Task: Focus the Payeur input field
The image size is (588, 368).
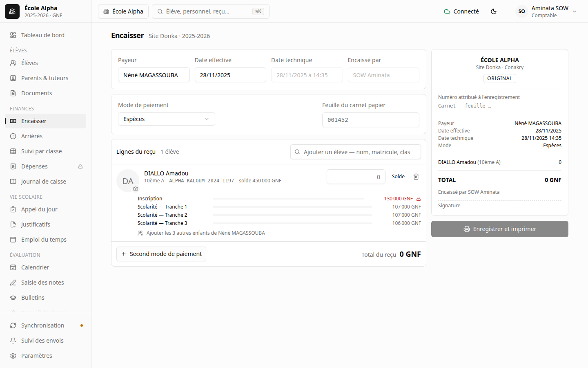Action: coord(154,75)
